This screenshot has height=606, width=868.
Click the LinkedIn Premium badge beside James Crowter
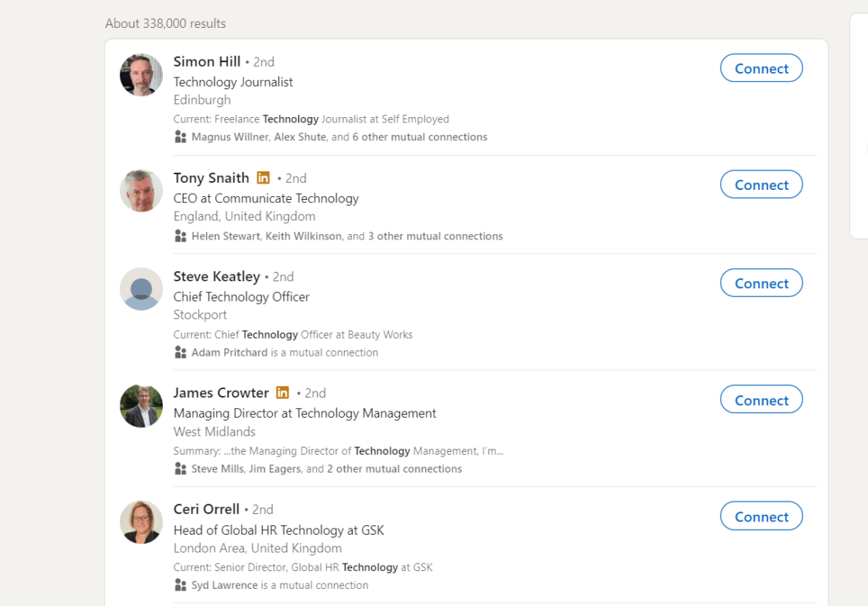point(282,393)
